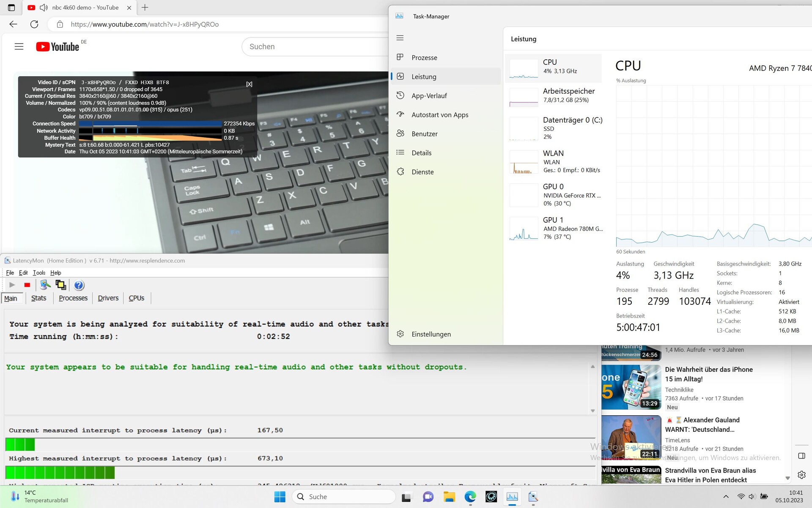Open weather widget 14°C Temperaturabfall
The image size is (812, 508).
(x=39, y=497)
